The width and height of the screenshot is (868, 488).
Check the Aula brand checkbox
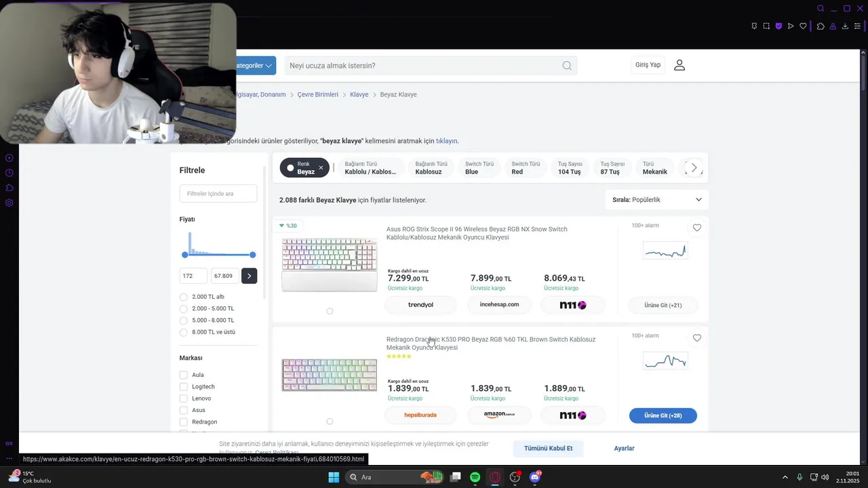pos(183,375)
